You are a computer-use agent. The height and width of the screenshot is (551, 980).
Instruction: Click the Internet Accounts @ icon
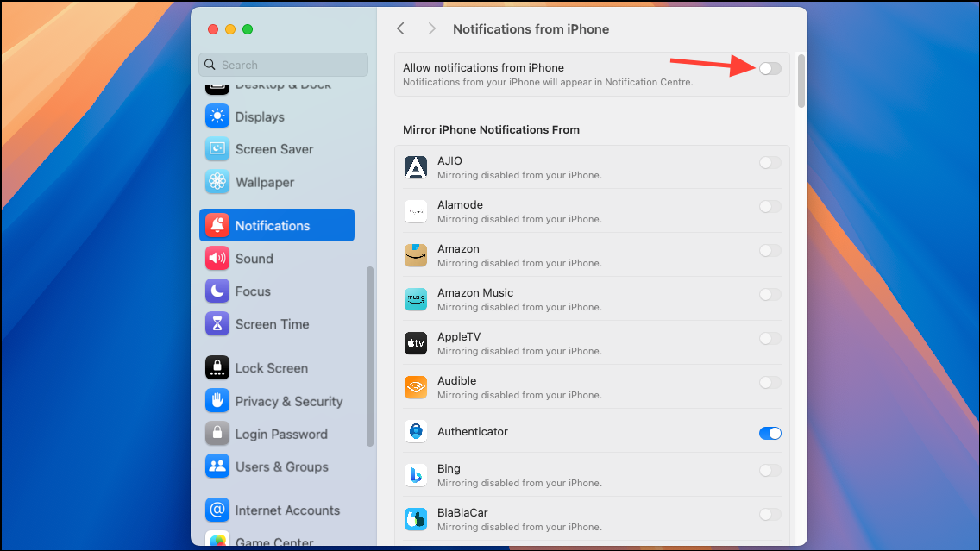coord(217,510)
